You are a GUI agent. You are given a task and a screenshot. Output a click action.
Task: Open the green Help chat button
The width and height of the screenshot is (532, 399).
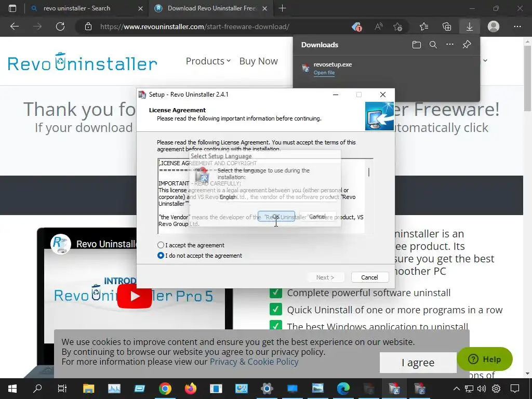pos(485,359)
